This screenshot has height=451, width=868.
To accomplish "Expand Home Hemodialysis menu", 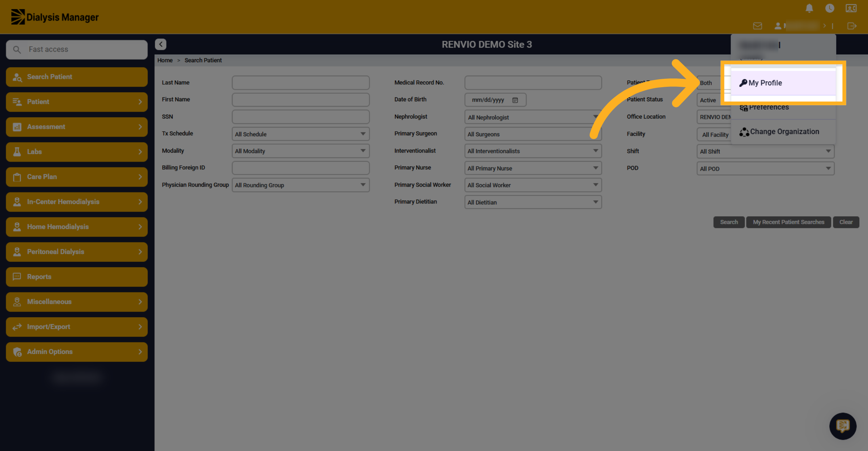I will pyautogui.click(x=77, y=227).
